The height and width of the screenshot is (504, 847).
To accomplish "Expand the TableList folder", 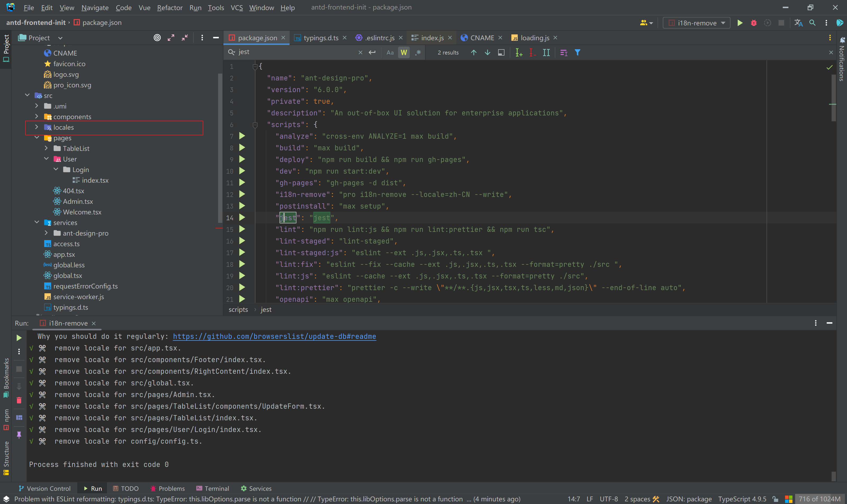I will point(46,148).
